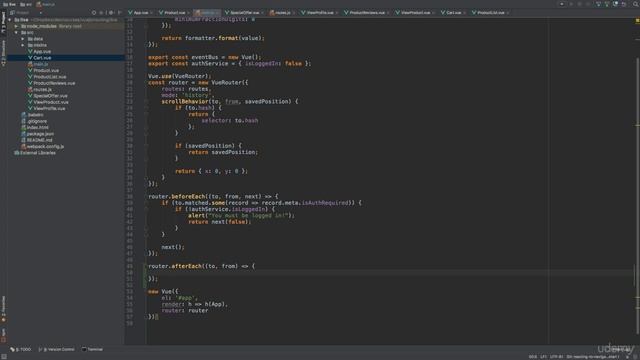Screen dimensions: 640x360
Task: Select ProductList.vue in project tree
Action: click(47, 77)
